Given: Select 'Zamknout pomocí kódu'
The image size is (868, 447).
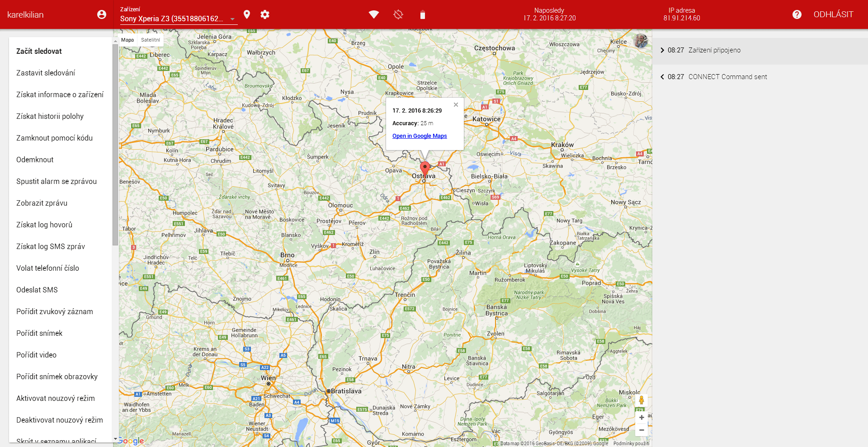Looking at the screenshot, I should coord(61,138).
